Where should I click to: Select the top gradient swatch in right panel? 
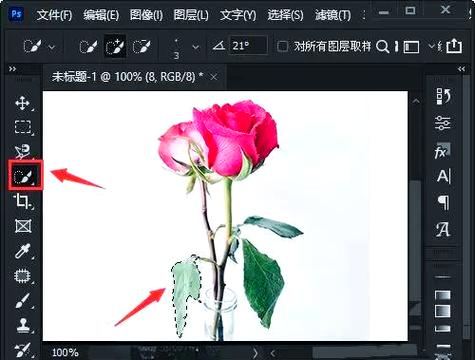pyautogui.click(x=443, y=295)
